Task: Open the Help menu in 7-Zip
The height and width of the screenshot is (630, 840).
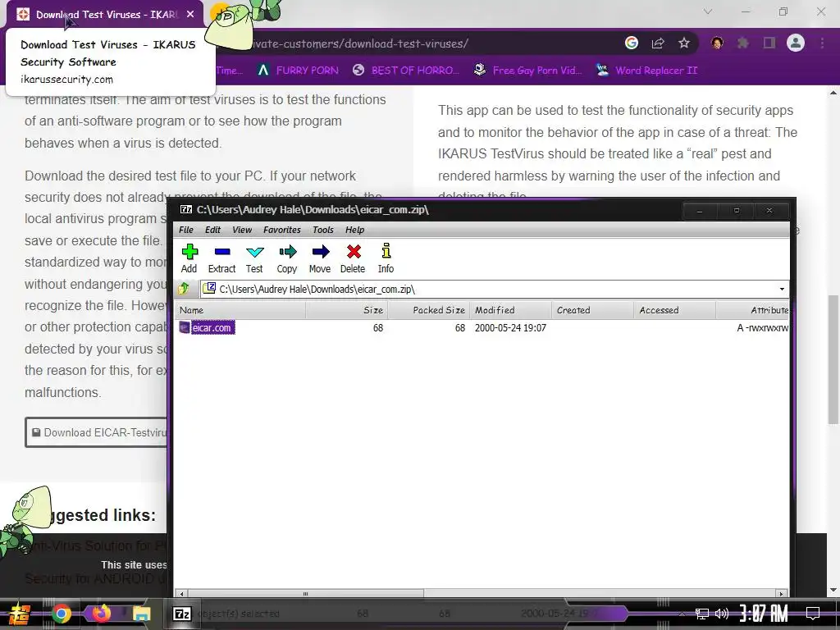Action: [354, 230]
